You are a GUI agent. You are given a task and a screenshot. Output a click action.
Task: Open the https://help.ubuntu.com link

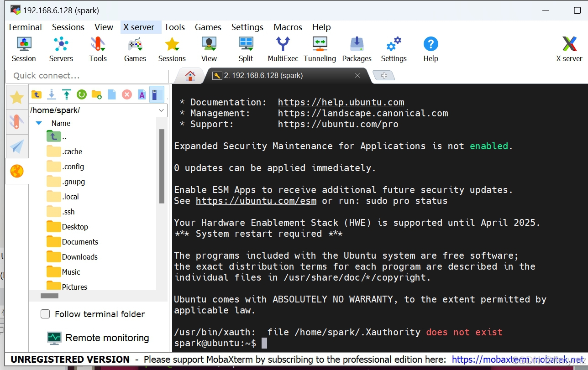pyautogui.click(x=341, y=102)
